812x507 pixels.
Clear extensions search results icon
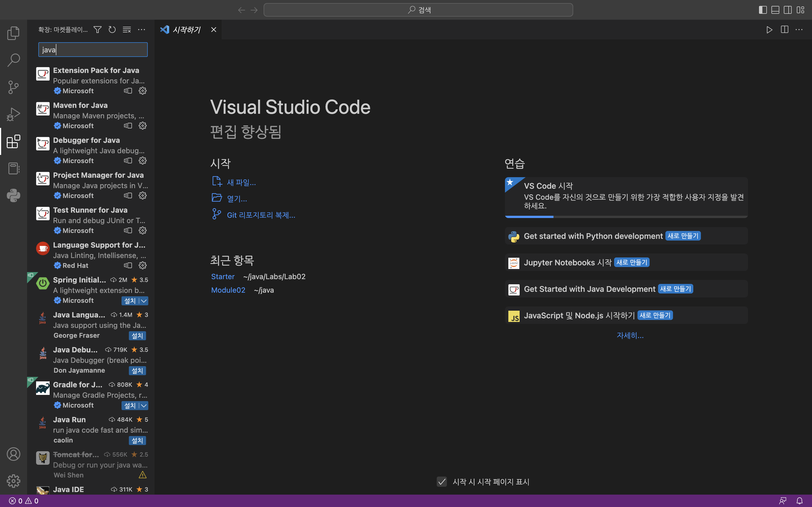click(127, 30)
